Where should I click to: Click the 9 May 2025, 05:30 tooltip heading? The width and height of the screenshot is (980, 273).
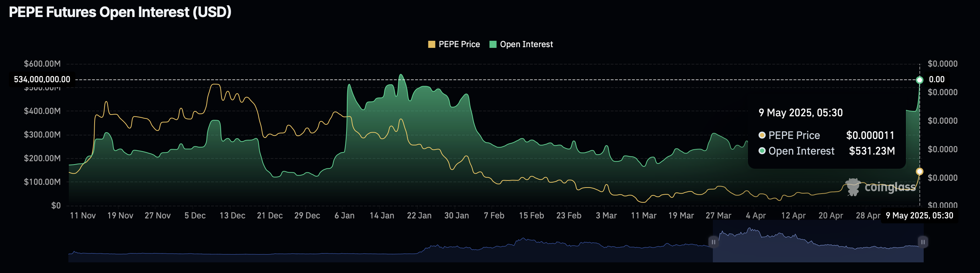800,113
